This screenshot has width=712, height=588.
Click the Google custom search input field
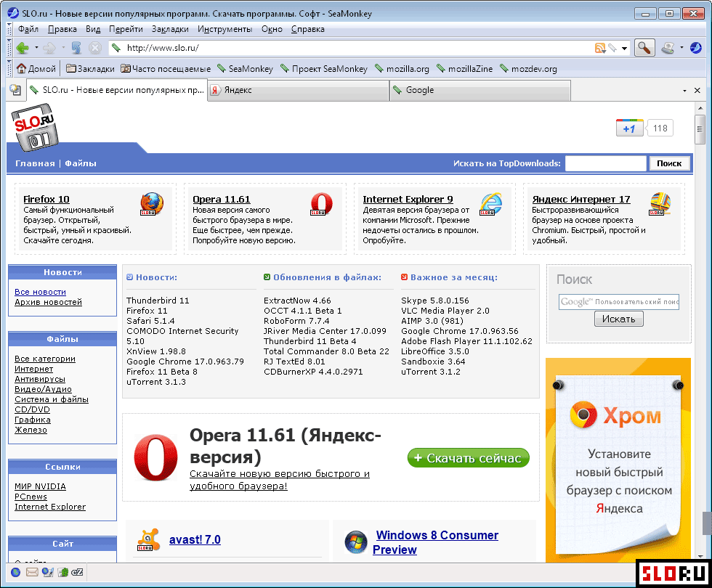coord(618,302)
